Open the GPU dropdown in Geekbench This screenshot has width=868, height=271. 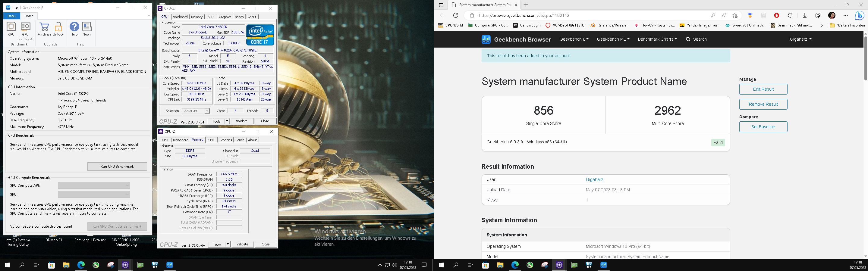point(94,194)
